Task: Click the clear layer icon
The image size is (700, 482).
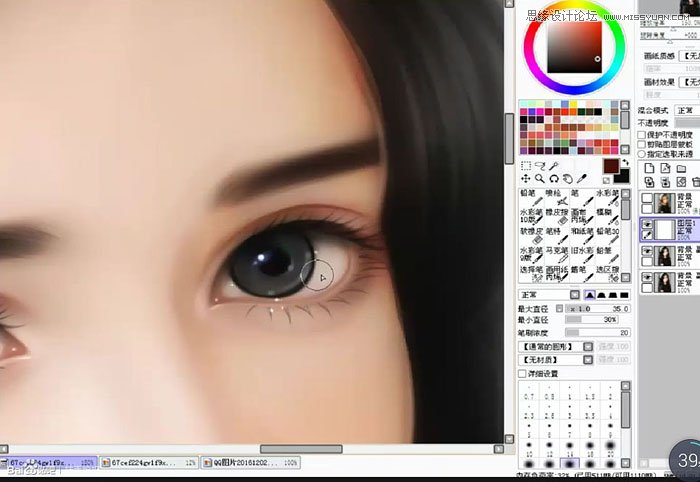Action: (x=681, y=182)
